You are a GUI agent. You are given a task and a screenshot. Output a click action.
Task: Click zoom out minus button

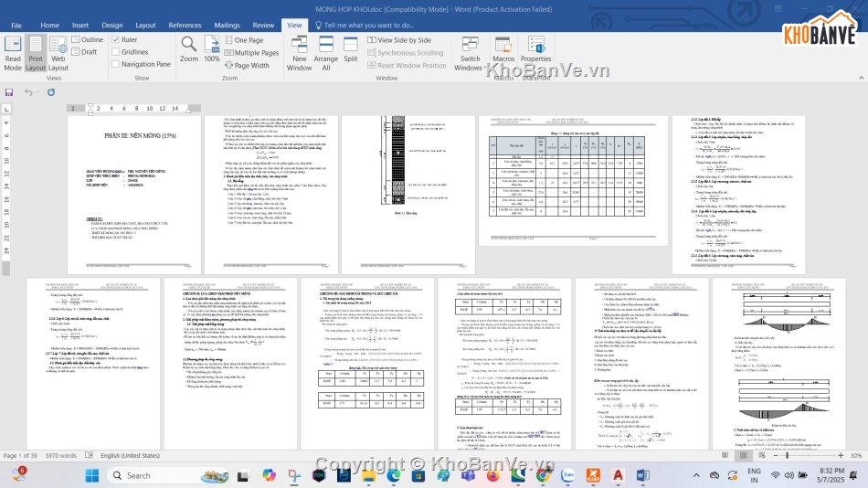(x=776, y=455)
